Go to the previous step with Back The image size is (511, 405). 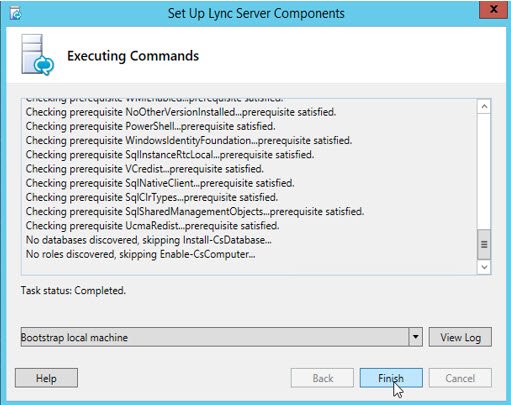322,378
